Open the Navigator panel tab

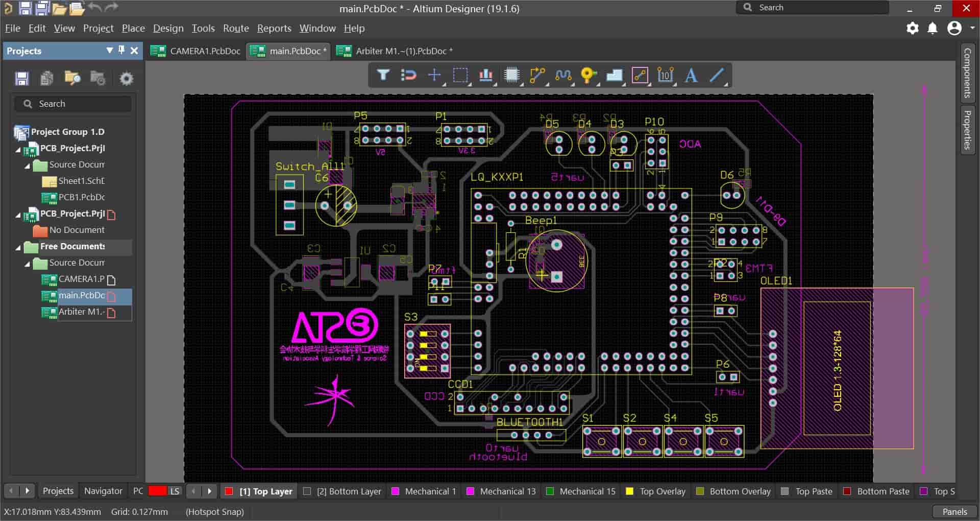click(x=103, y=491)
